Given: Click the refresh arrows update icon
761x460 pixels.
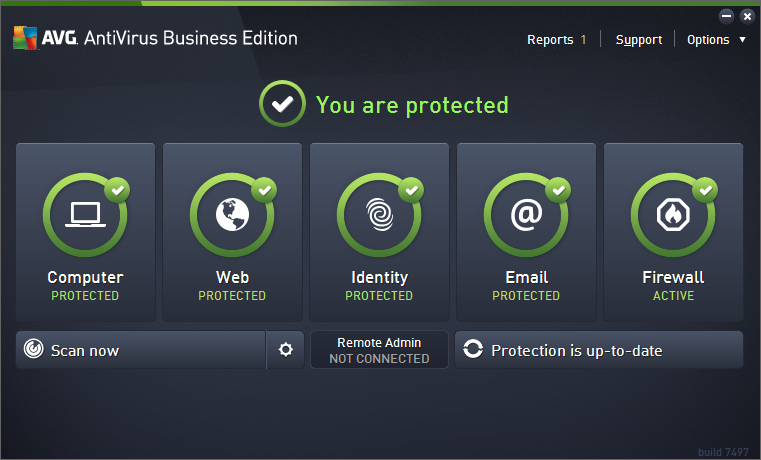Looking at the screenshot, I should coord(473,350).
